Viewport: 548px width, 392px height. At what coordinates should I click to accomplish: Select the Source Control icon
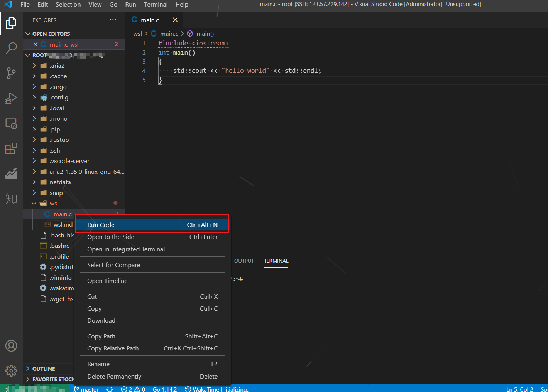coord(11,73)
